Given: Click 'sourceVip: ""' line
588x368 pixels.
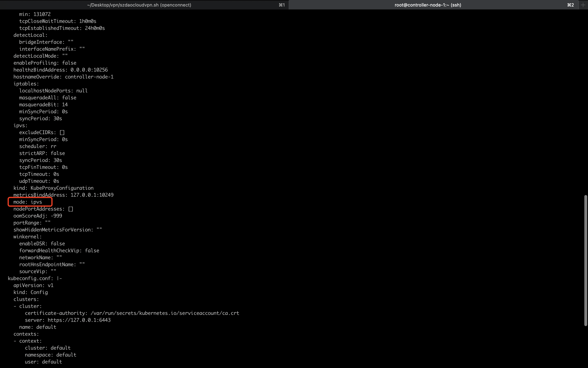Looking at the screenshot, I should [38, 271].
